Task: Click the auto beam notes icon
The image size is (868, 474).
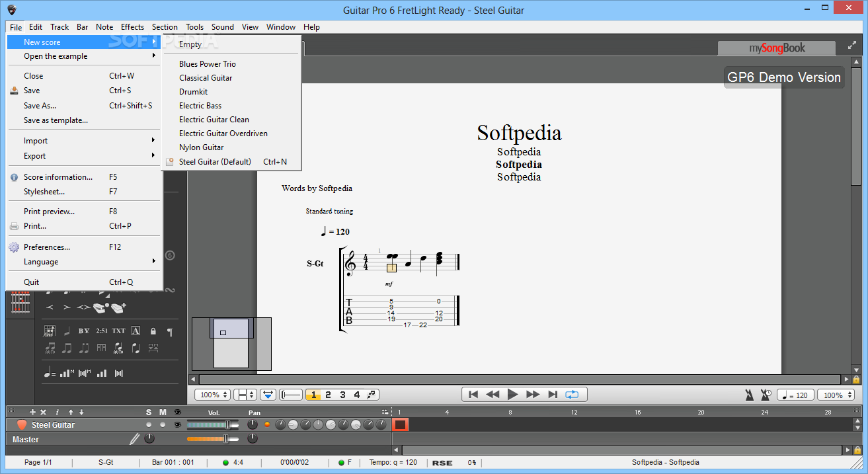Action: point(50,348)
